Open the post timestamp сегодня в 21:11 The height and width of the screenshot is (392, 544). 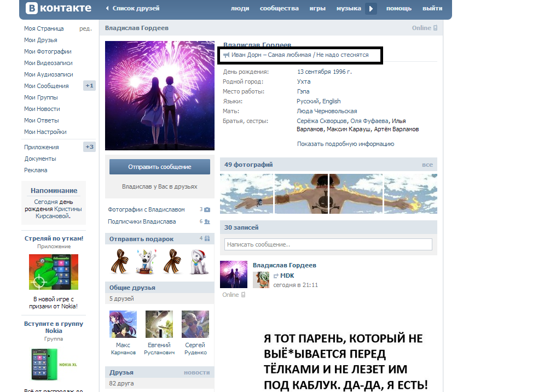(296, 285)
